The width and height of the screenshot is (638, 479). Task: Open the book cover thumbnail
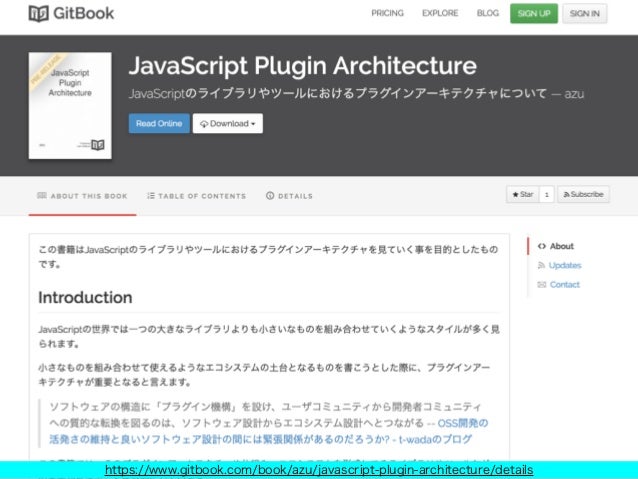[x=70, y=105]
